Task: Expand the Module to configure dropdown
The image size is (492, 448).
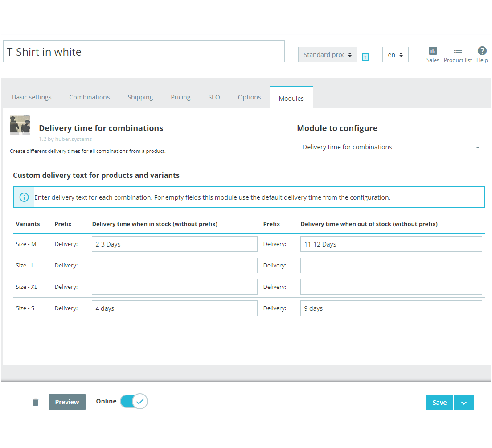Action: pyautogui.click(x=392, y=147)
